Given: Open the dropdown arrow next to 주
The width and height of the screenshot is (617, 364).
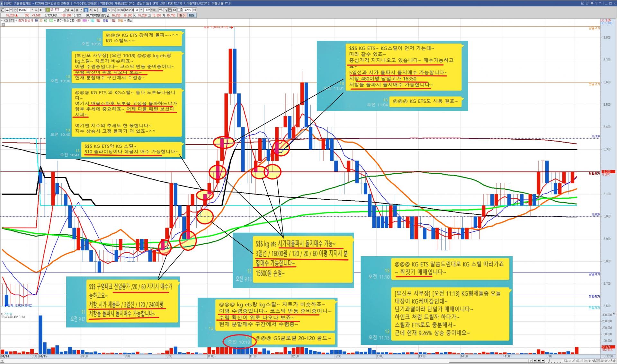Looking at the screenshot, I should (x=11, y=10).
